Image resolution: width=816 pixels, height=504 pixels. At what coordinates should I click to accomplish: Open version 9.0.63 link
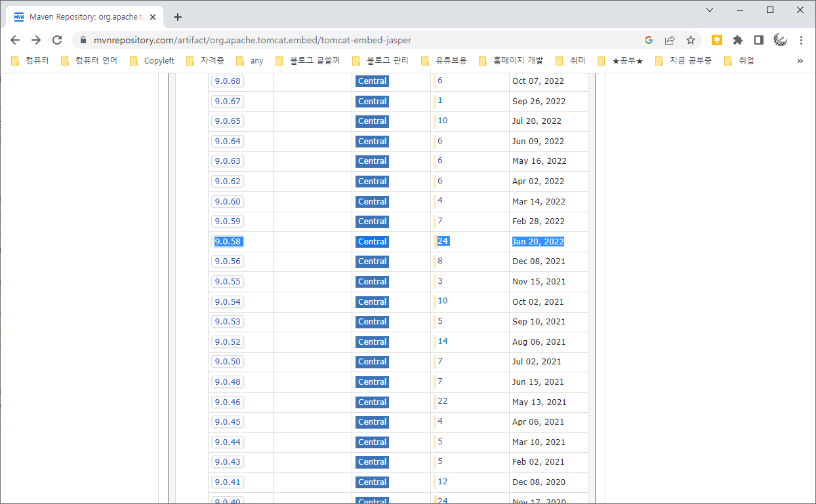tap(228, 161)
